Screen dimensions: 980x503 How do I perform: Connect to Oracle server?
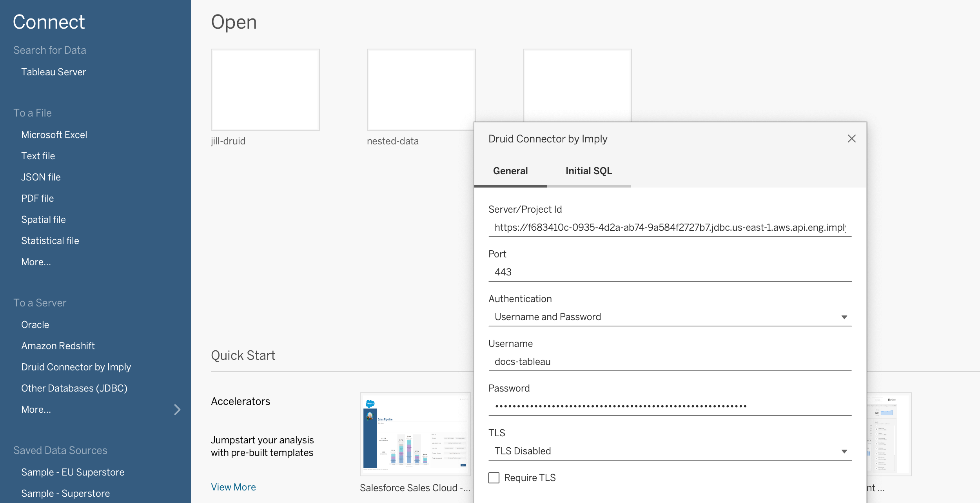(35, 324)
